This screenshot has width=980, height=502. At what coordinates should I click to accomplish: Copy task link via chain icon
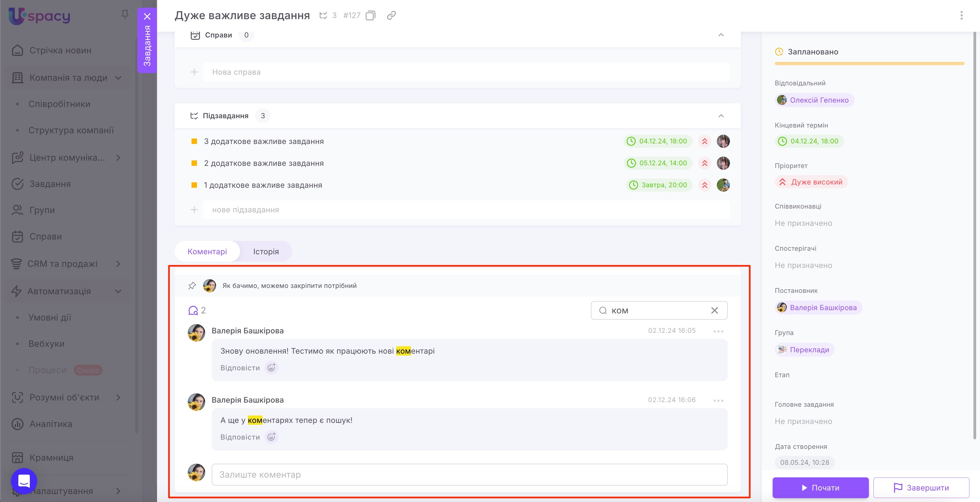pos(391,16)
